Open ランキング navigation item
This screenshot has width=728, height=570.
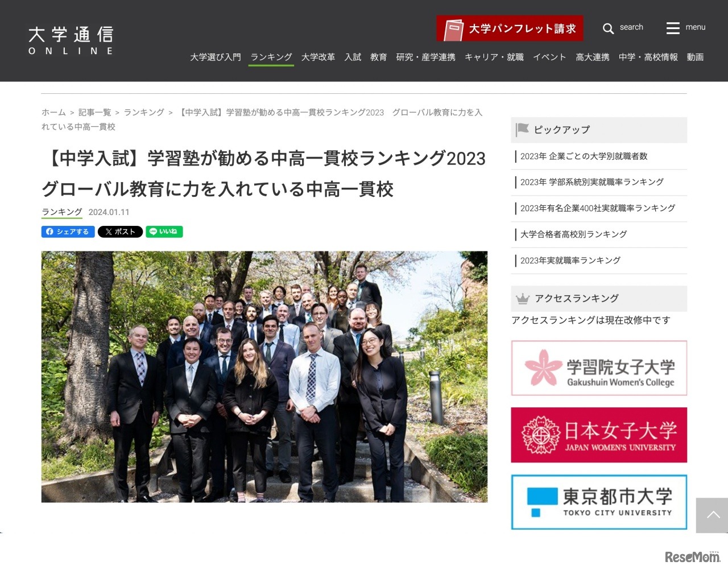coord(271,57)
